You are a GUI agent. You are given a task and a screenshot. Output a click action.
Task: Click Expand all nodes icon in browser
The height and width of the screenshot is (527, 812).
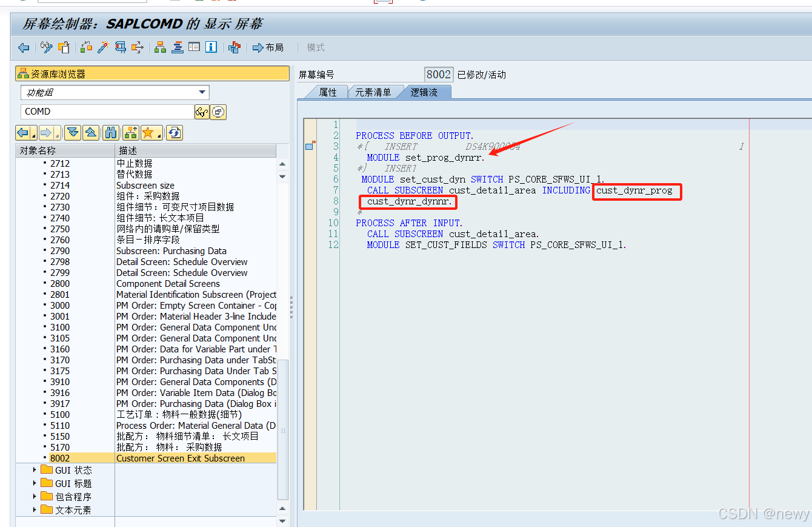[73, 132]
